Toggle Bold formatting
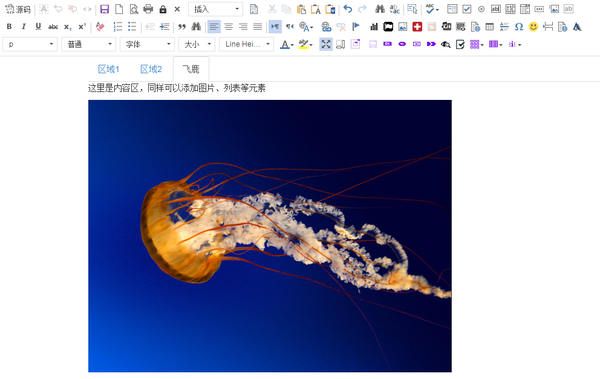Screen dimensions: 600x379 point(9,27)
